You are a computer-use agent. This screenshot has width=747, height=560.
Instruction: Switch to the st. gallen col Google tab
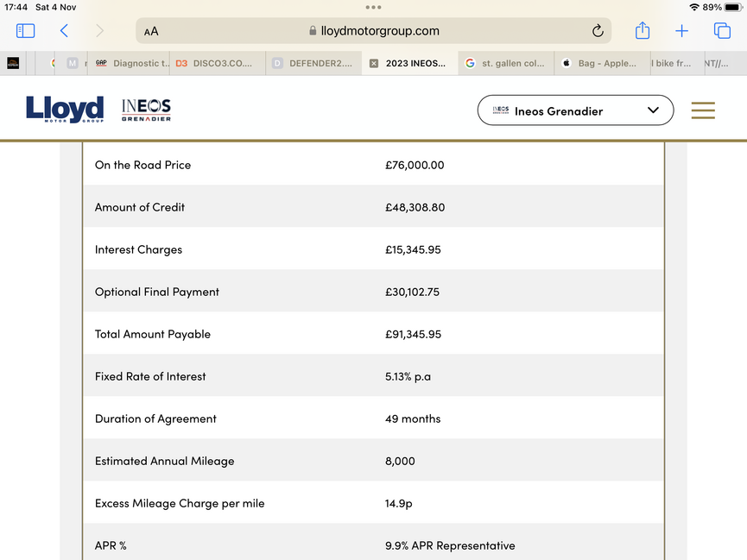[506, 63]
